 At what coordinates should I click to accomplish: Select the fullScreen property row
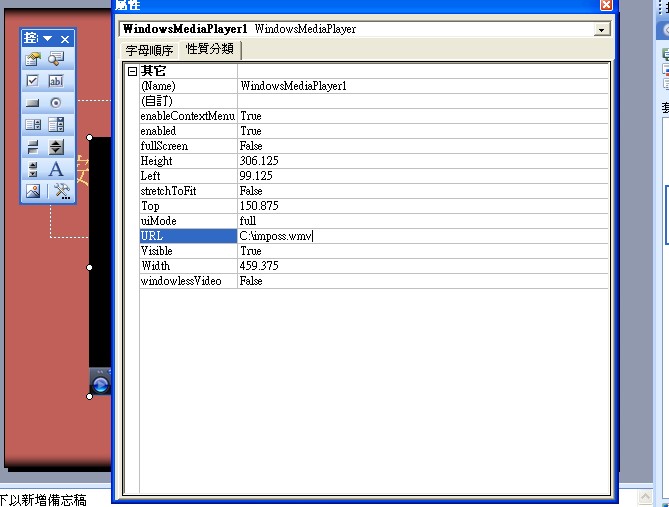tap(374, 146)
